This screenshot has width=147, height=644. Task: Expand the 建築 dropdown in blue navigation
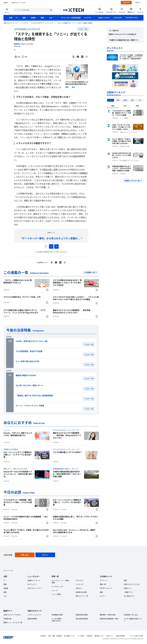[x=43, y=18]
